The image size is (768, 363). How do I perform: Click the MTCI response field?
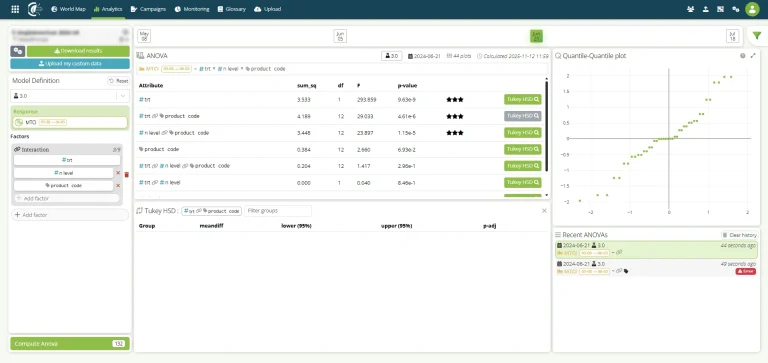(70, 122)
